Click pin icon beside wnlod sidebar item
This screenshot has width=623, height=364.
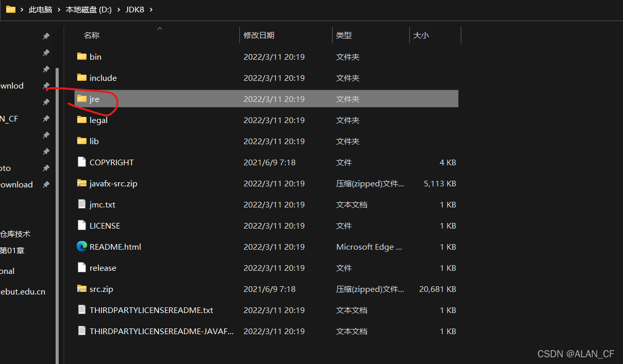click(x=46, y=86)
